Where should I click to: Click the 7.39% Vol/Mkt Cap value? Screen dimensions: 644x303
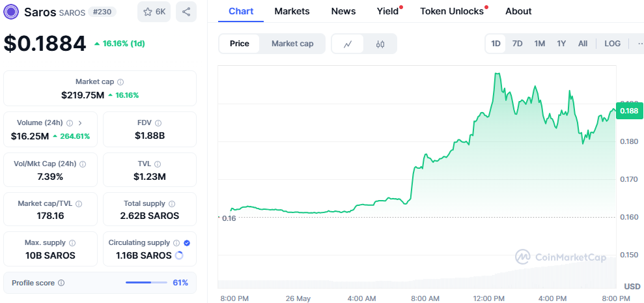coord(50,177)
